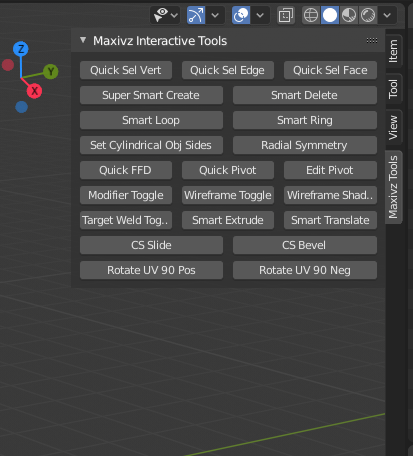The width and height of the screenshot is (413, 456).
Task: Switch to the Item sidebar tab
Action: (393, 51)
